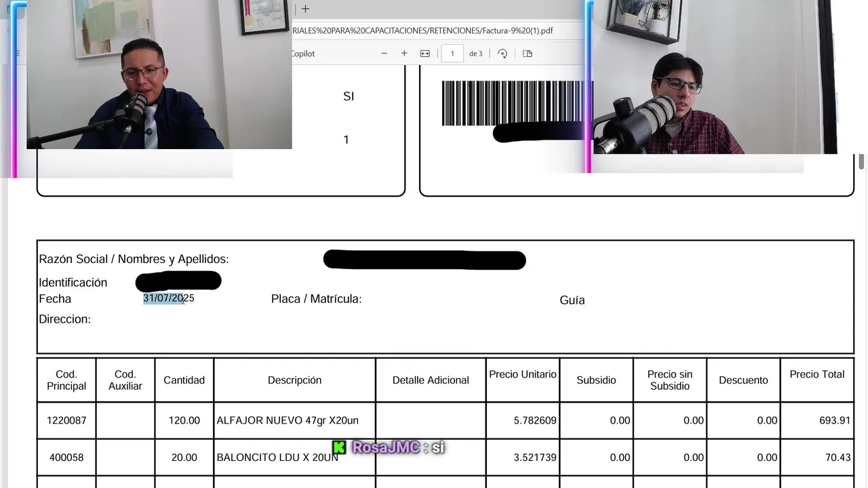Click the Detalle Adicional column header
Viewport: 868px width, 488px height.
click(x=431, y=380)
